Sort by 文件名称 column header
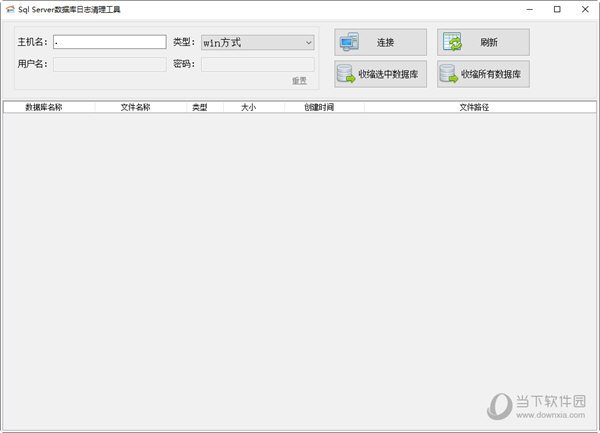600x433 pixels. [141, 107]
